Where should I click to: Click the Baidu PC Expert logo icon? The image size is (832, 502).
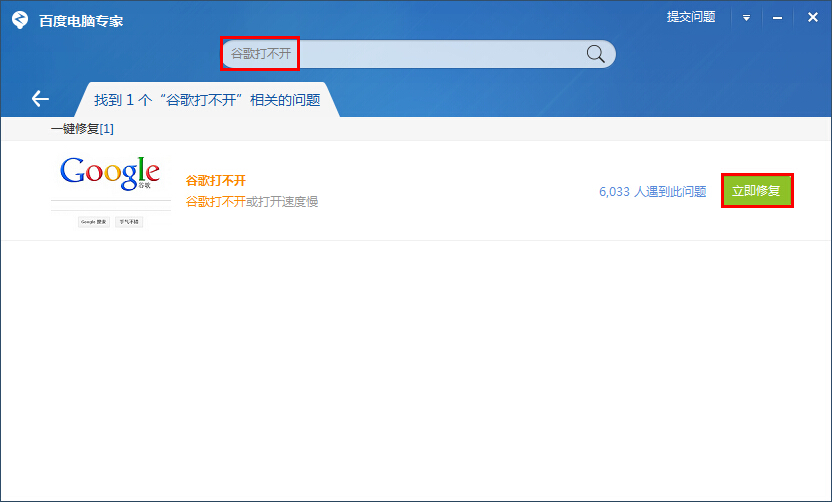(20, 20)
